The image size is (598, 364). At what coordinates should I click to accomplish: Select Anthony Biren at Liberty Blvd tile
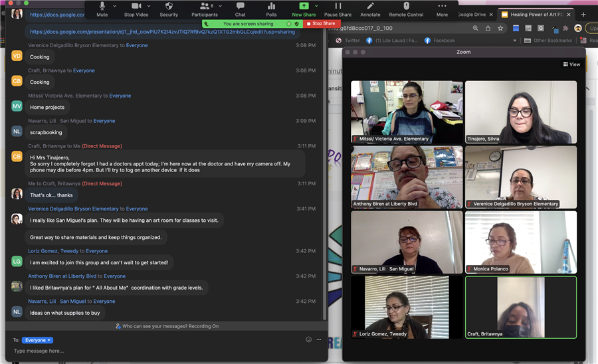407,177
